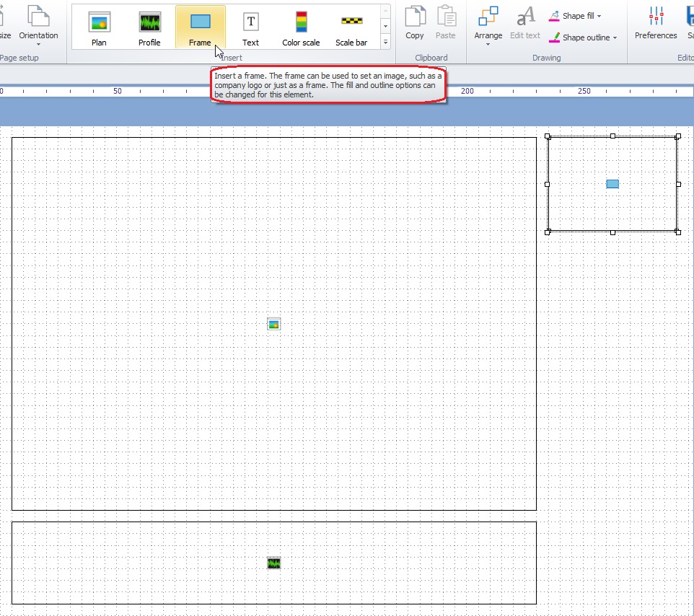Viewport: 694px width, 616px height.
Task: Insert a Profile element
Action: [x=149, y=27]
